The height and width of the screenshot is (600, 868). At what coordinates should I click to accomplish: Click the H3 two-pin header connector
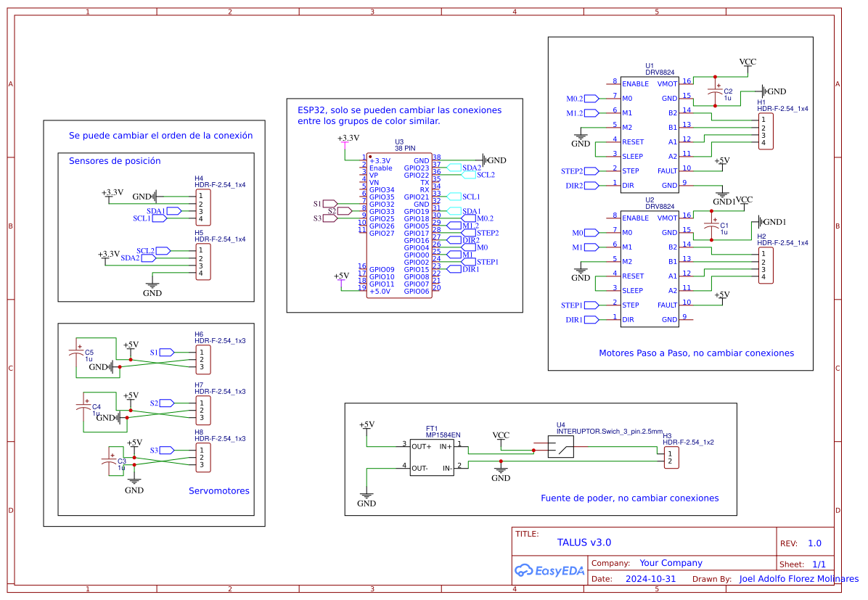pos(671,457)
